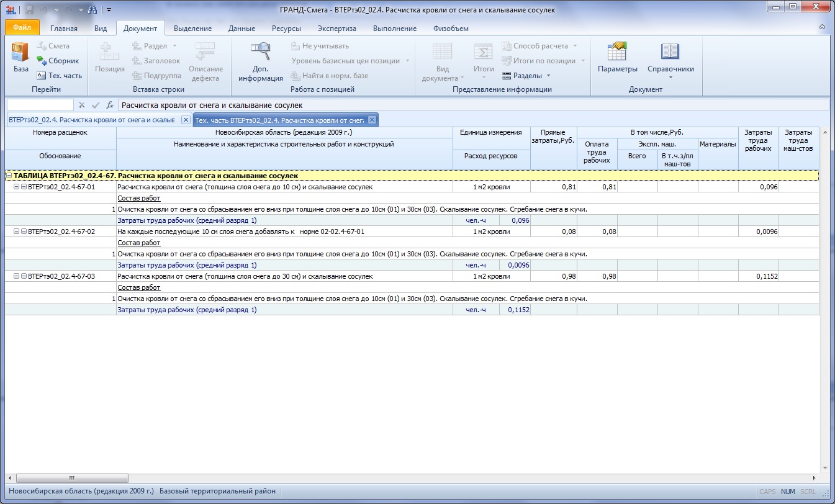Click Состав работ link under position 67-01
Viewport: 835px width, 504px height.
139,198
